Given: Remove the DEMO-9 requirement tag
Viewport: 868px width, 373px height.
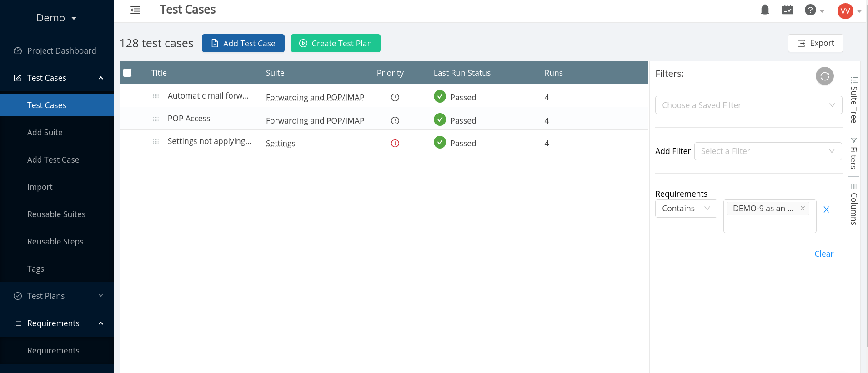Looking at the screenshot, I should click(x=803, y=208).
